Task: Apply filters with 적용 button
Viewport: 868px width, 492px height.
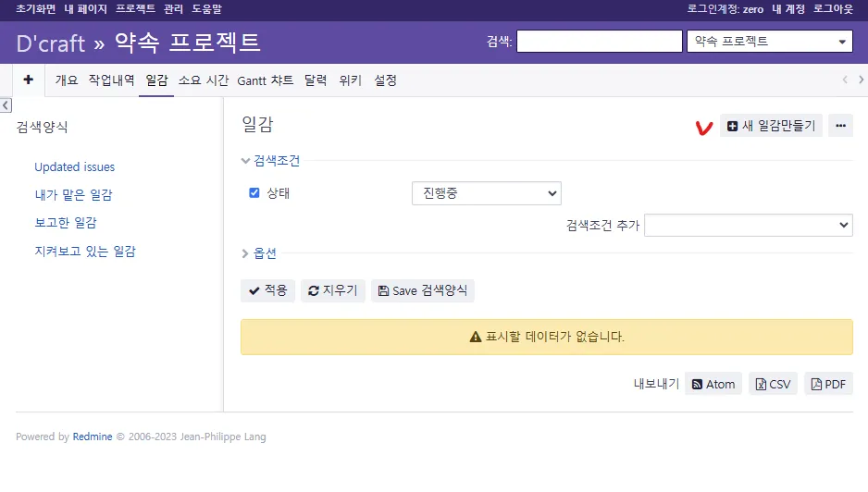Action: tap(267, 290)
